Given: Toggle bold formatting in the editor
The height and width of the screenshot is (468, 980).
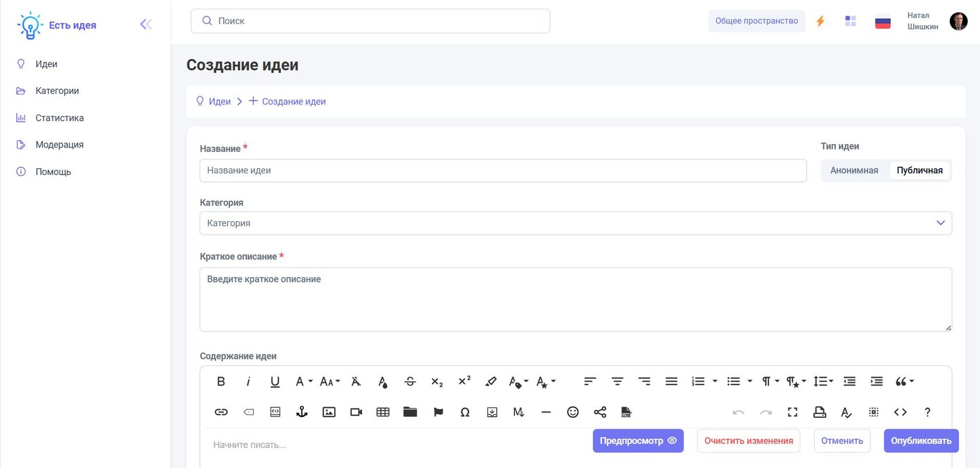Looking at the screenshot, I should click(221, 382).
